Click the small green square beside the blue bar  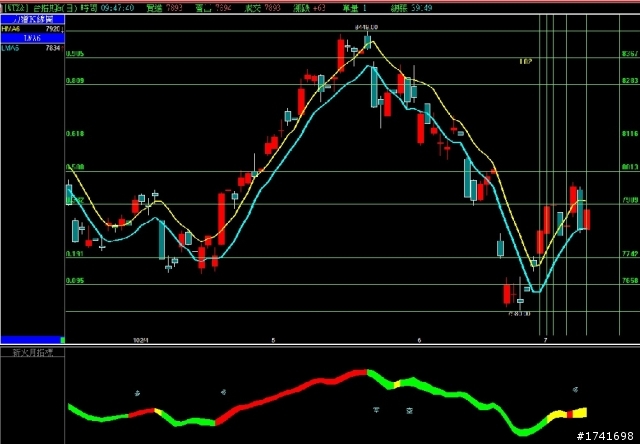coord(62,340)
